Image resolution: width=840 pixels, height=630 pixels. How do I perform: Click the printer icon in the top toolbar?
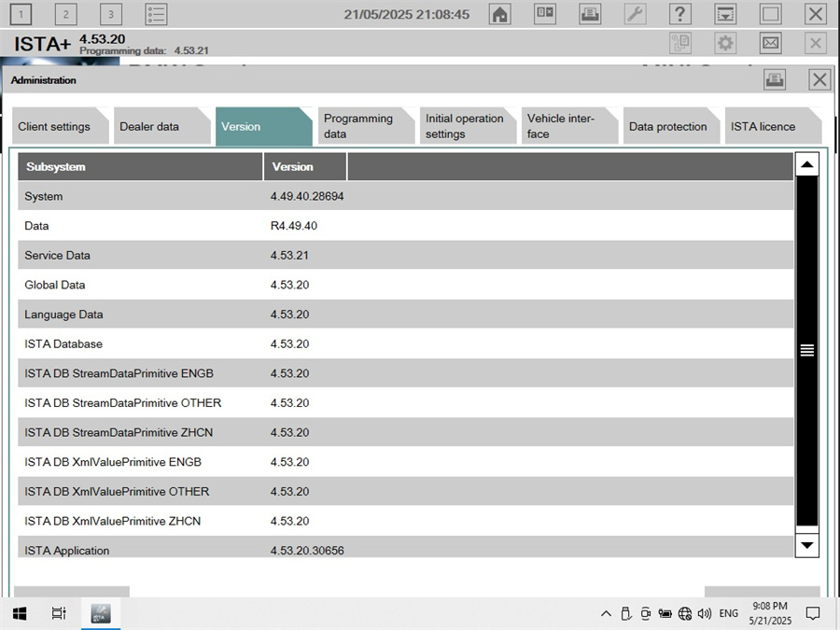click(x=590, y=14)
